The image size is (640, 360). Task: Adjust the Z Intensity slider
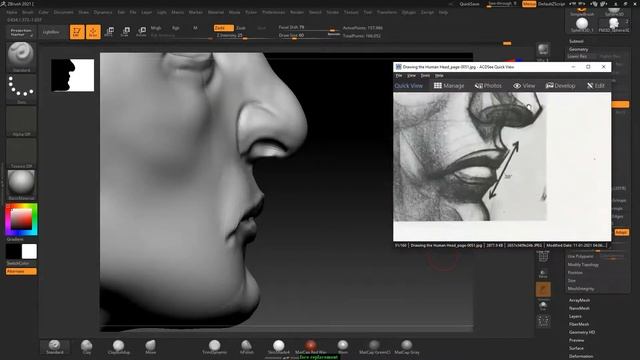(244, 36)
